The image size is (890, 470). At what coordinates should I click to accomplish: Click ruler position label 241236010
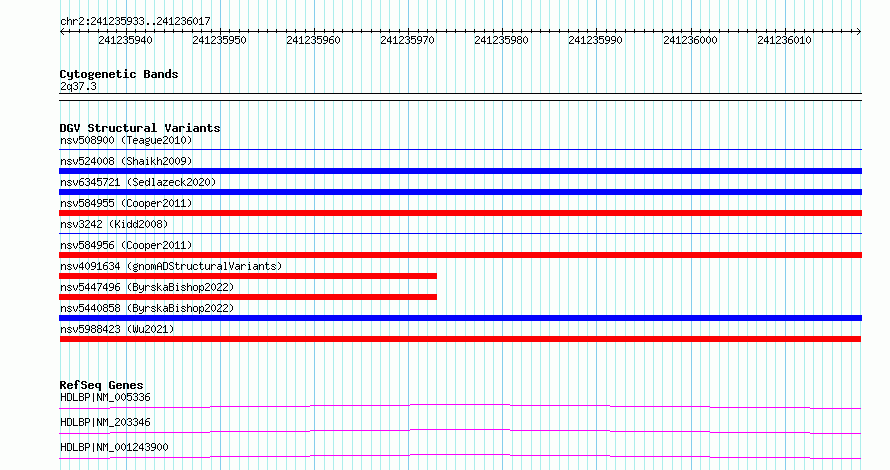click(784, 40)
